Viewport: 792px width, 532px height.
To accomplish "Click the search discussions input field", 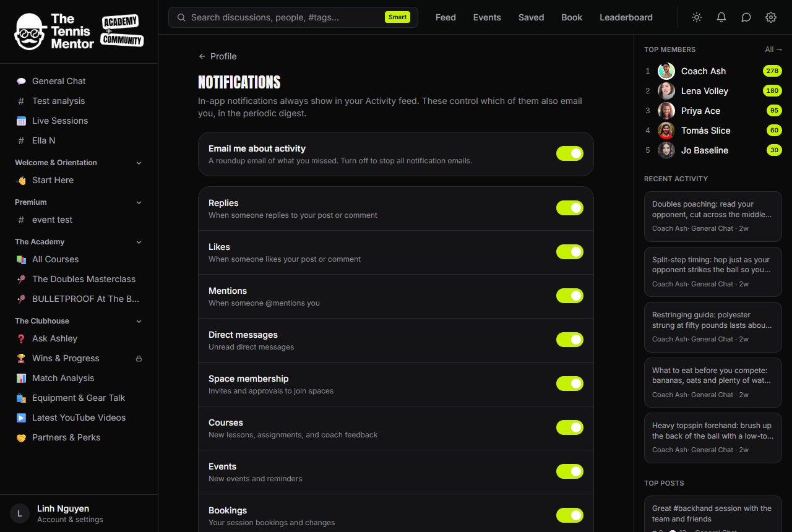I will tap(293, 17).
